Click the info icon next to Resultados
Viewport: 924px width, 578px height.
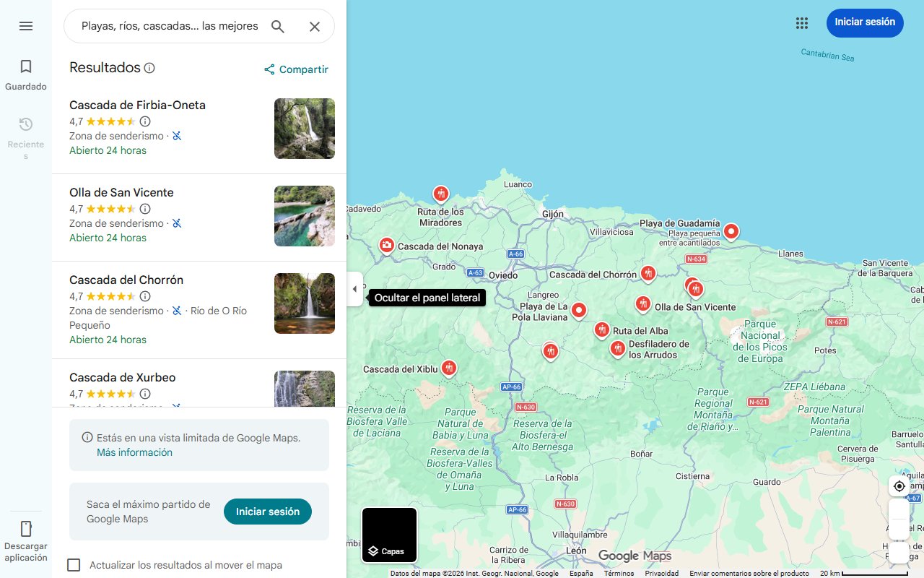click(x=149, y=67)
